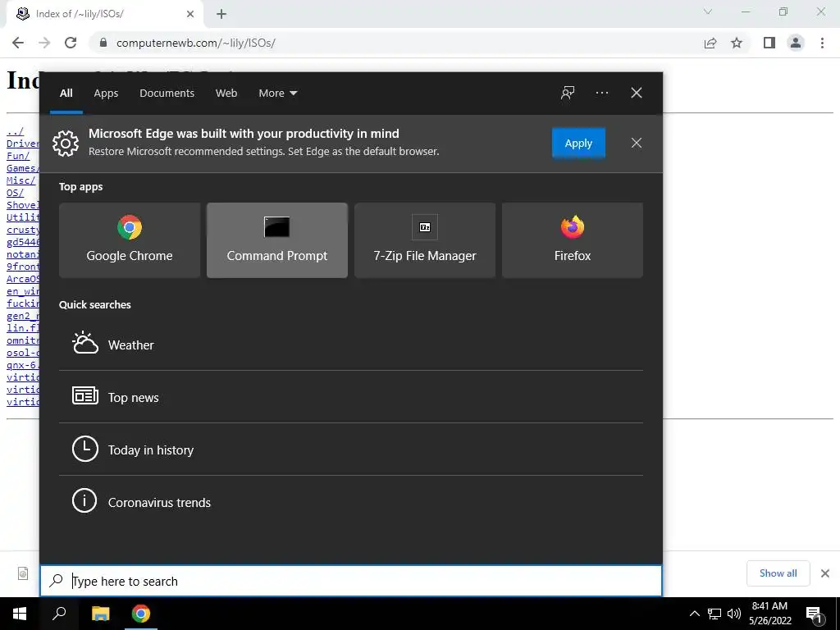
Task: View site lock information icon
Action: coord(103,43)
